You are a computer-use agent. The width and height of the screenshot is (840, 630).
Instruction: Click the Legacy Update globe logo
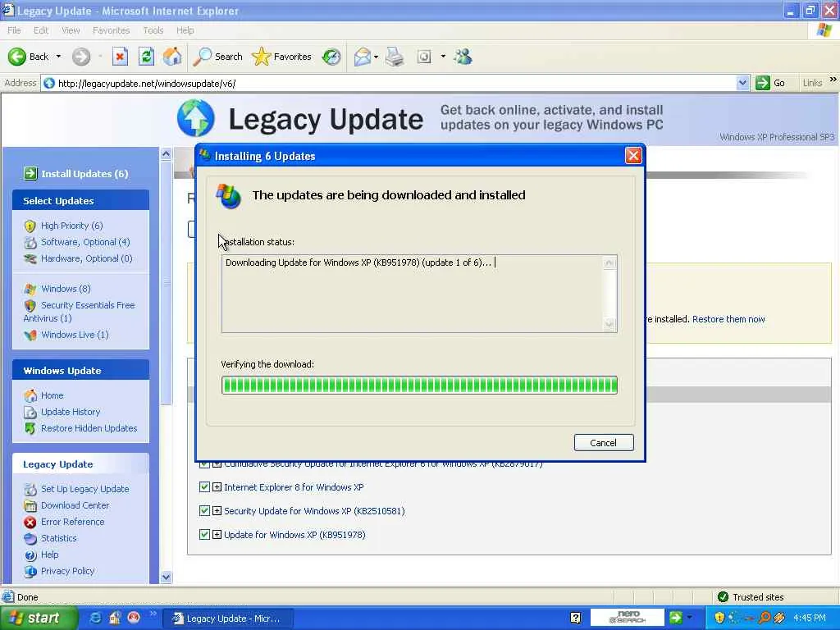coord(196,118)
